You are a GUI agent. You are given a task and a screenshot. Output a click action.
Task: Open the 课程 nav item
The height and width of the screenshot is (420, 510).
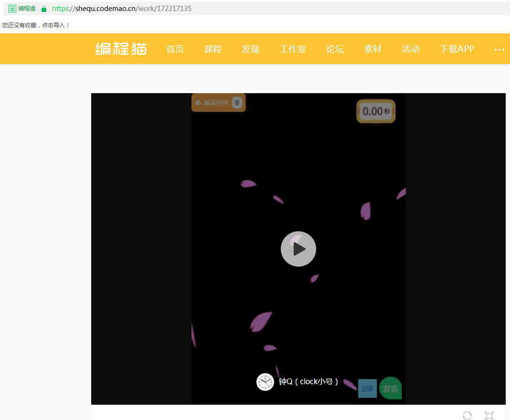click(x=213, y=49)
